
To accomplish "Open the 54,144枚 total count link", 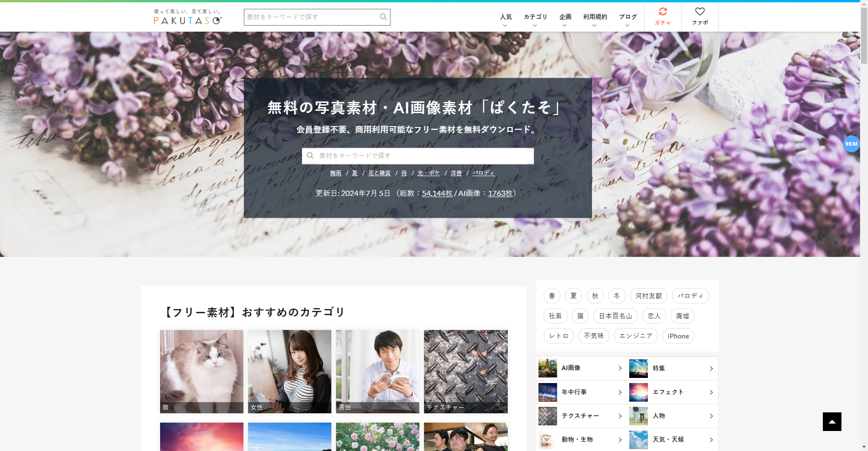I will 437,193.
